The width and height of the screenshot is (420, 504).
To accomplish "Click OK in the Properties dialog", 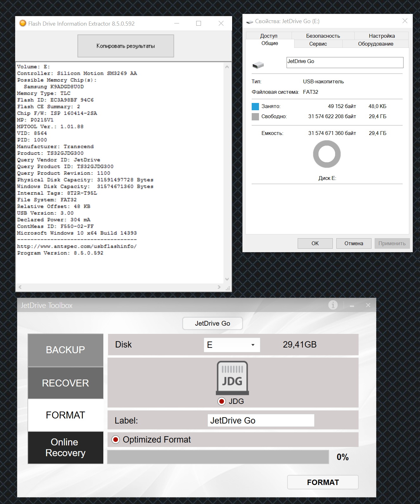I will 315,243.
